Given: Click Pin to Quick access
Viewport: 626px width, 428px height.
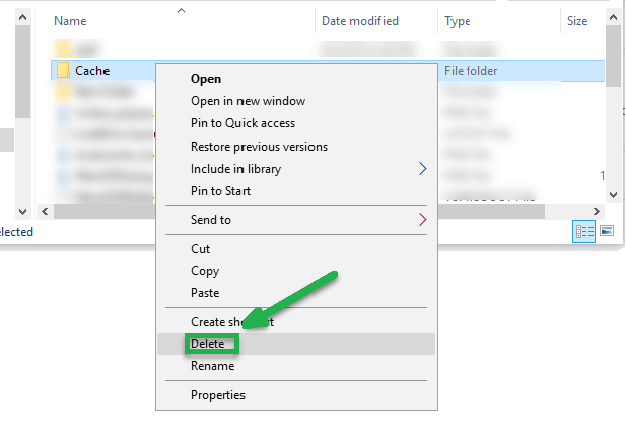Looking at the screenshot, I should [x=243, y=124].
